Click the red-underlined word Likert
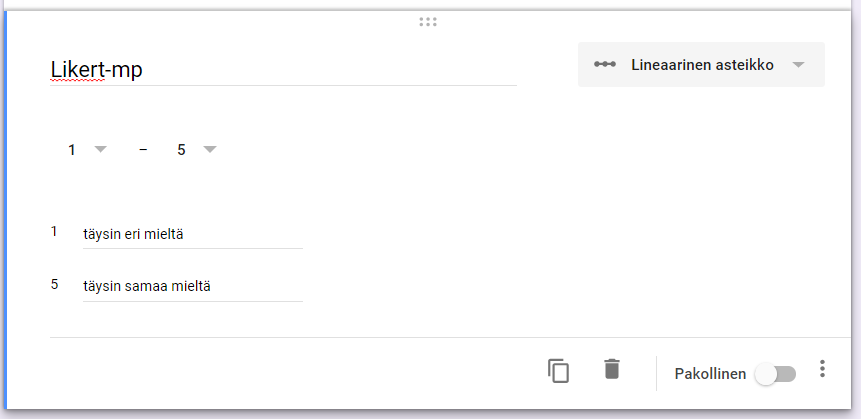 pos(76,69)
